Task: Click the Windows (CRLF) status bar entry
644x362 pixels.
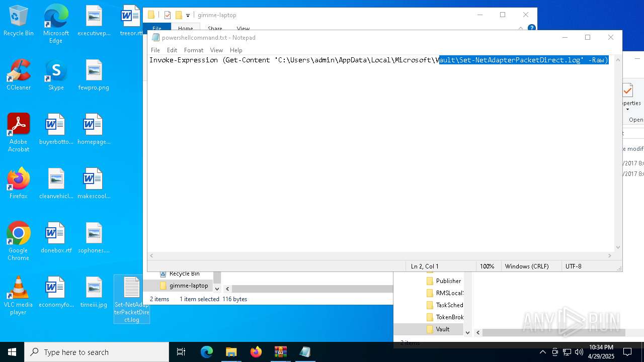Action: click(527, 266)
